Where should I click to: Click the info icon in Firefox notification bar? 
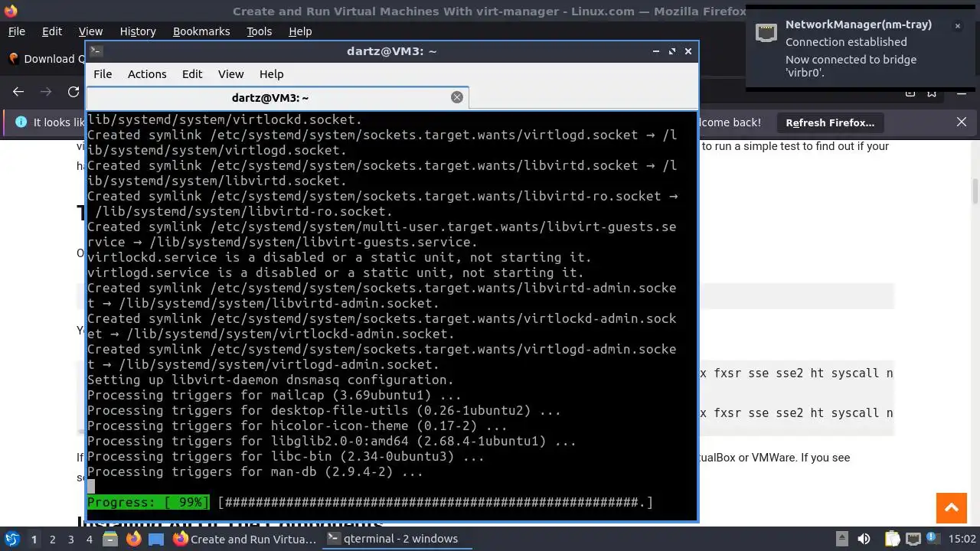21,122
